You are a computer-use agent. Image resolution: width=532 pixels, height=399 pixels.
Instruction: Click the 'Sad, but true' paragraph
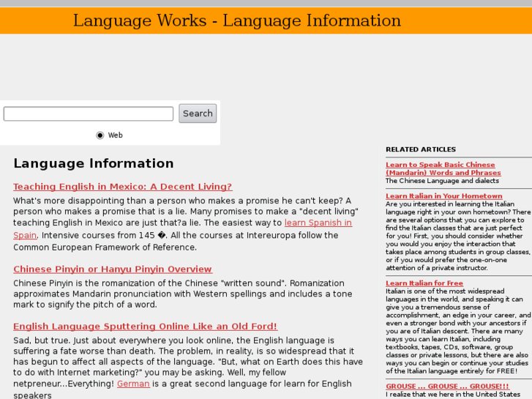click(x=188, y=368)
